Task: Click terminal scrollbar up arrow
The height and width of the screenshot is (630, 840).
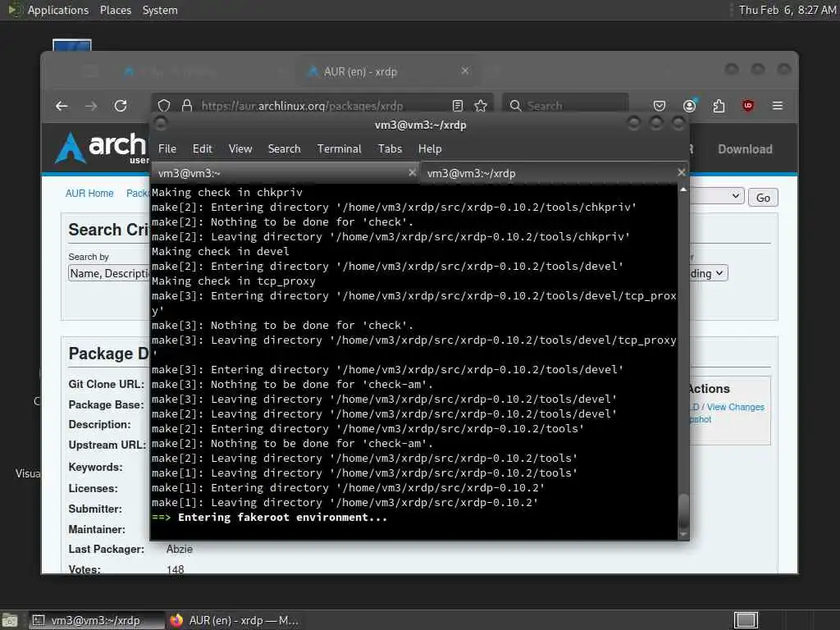Action: (683, 189)
